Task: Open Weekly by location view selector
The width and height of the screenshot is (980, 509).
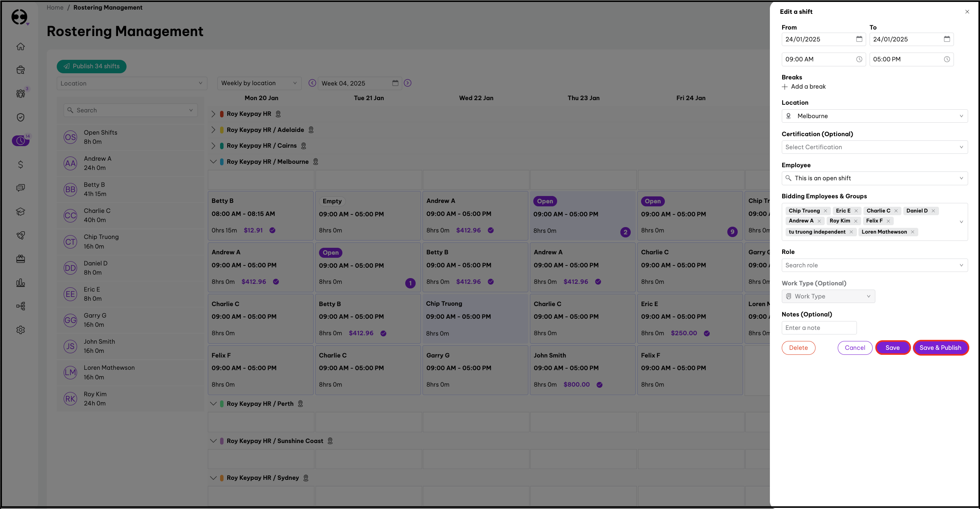Action: point(259,83)
